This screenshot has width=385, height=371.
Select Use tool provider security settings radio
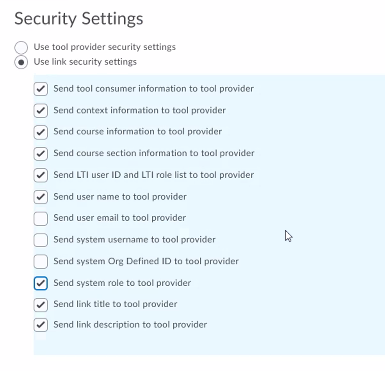[x=21, y=47]
